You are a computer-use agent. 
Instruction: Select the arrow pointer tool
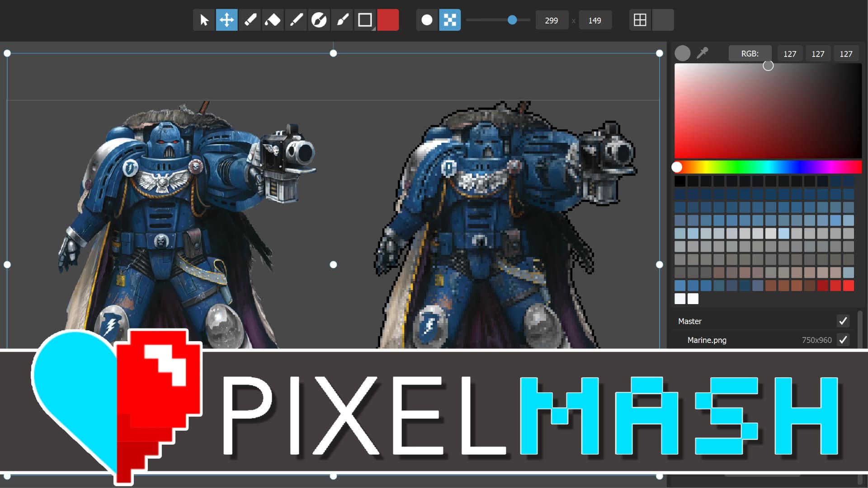pos(204,20)
